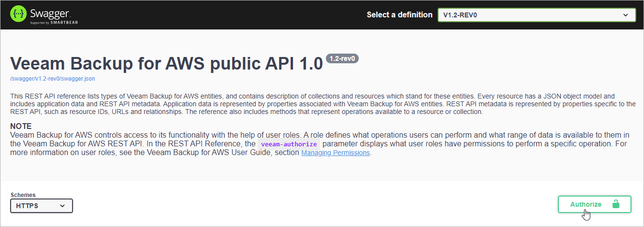The image size is (644, 227).
Task: Click the chevron arrow beside HTTPS
Action: coord(62,206)
